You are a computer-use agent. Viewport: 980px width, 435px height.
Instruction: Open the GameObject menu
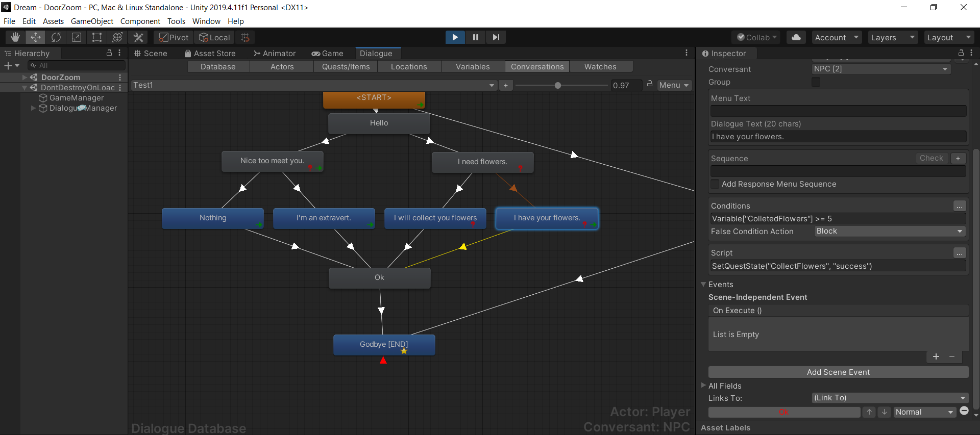point(92,21)
